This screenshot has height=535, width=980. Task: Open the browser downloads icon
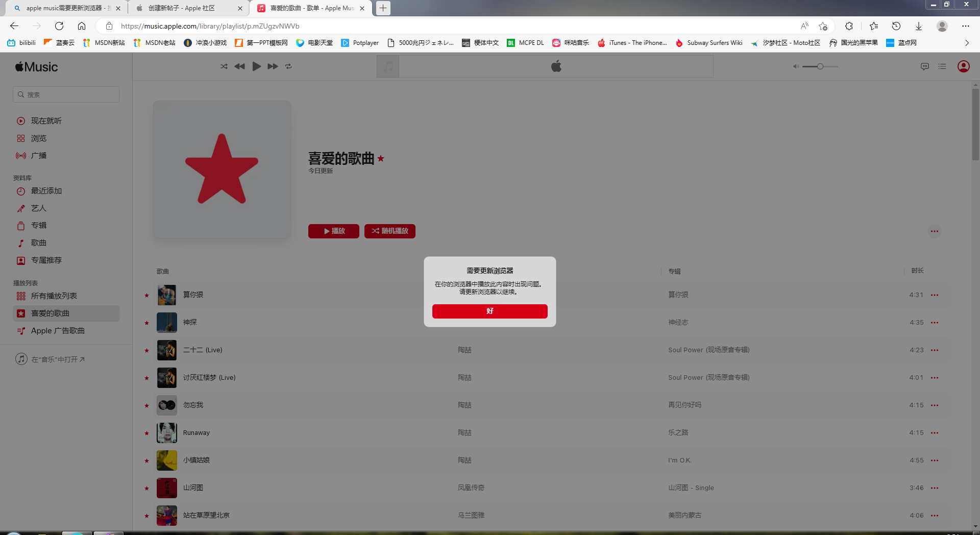tap(919, 26)
